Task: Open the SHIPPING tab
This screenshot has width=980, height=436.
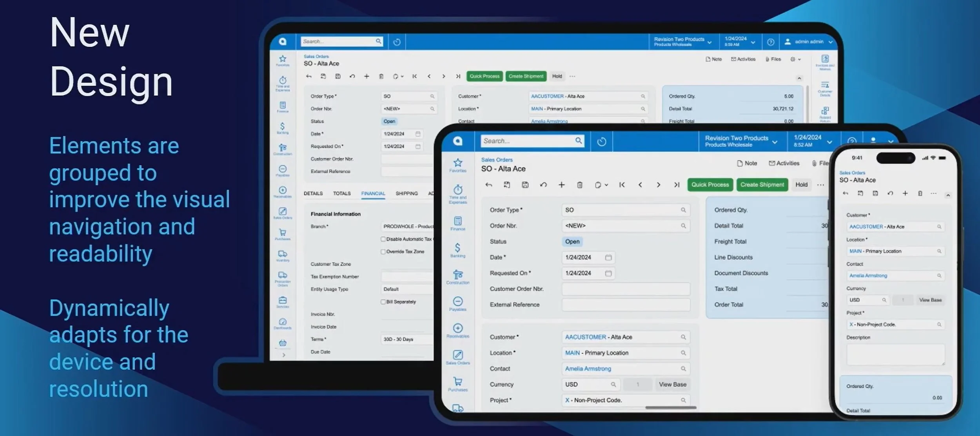Action: (407, 193)
